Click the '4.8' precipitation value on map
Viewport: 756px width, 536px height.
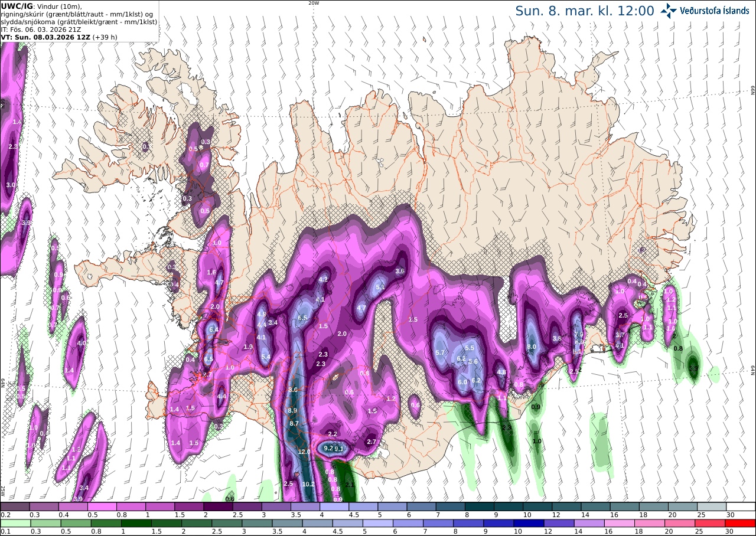tap(501, 372)
